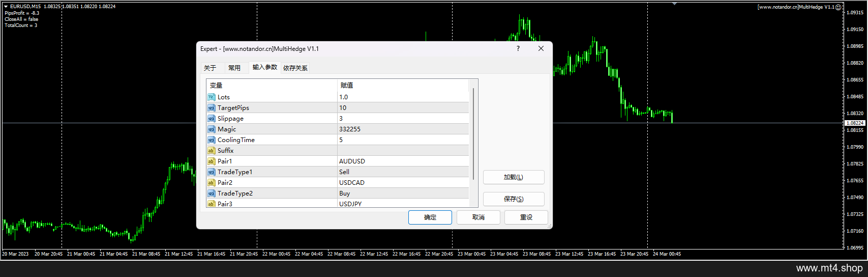Click the dialog resize grip corner

tap(549, 226)
